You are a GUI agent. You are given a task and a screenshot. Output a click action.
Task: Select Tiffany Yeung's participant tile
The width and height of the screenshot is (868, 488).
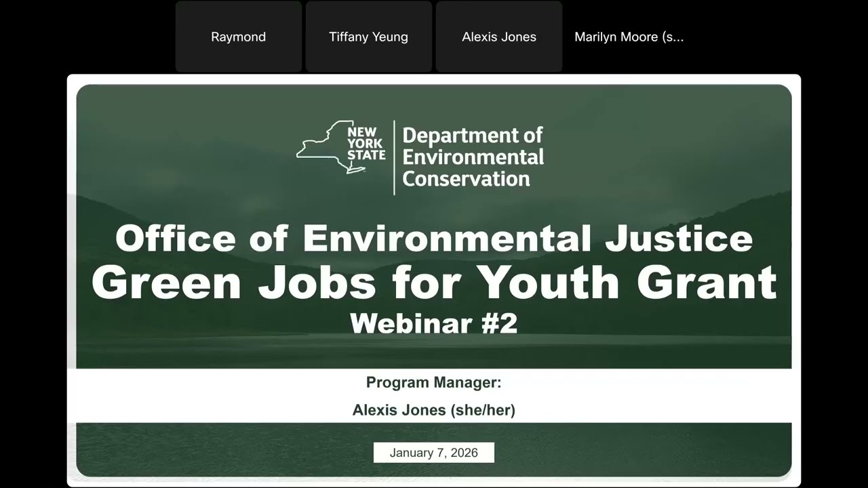pyautogui.click(x=368, y=37)
